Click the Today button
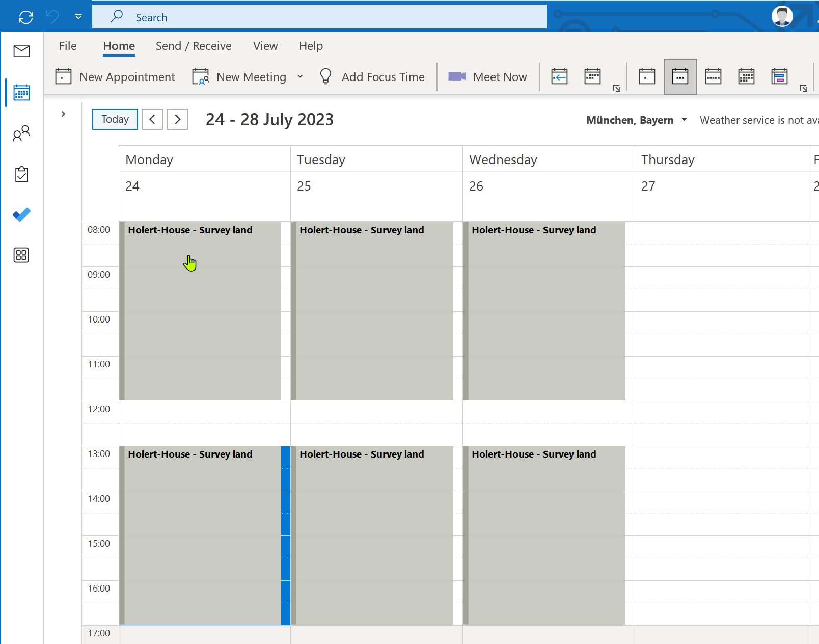819x644 pixels. [x=115, y=119]
